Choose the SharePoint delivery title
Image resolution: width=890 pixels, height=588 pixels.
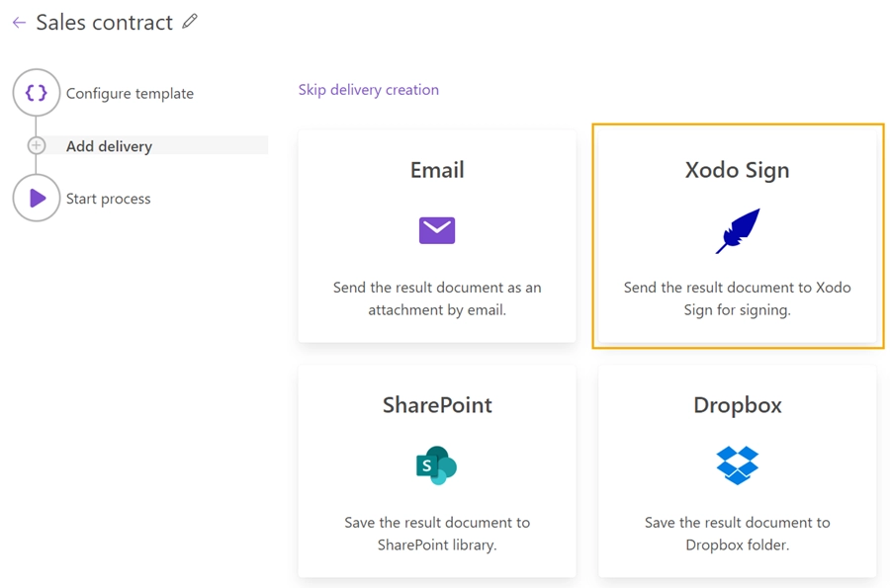[x=437, y=405]
